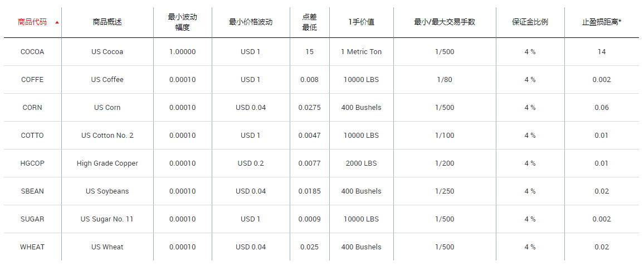Select the High Grade Copper description

point(108,163)
